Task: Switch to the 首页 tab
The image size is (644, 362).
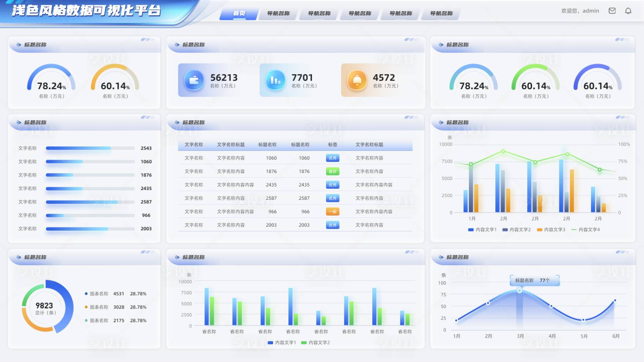Action: click(239, 14)
